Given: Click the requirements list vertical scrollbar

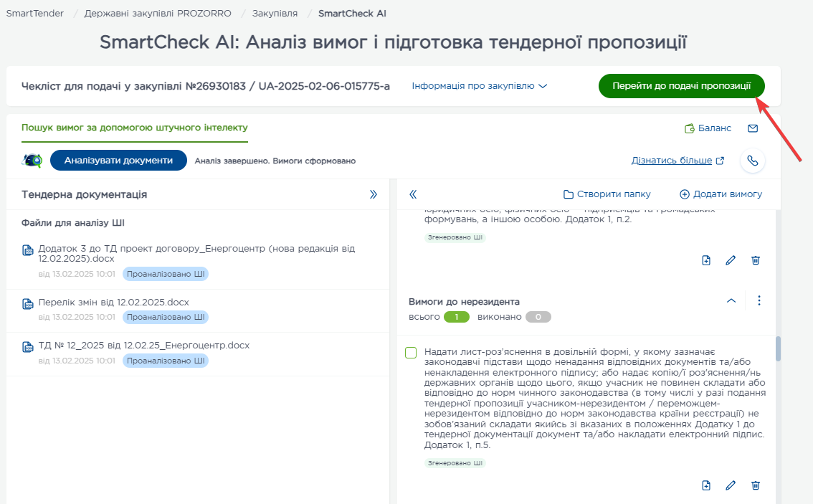Looking at the screenshot, I should [x=778, y=349].
